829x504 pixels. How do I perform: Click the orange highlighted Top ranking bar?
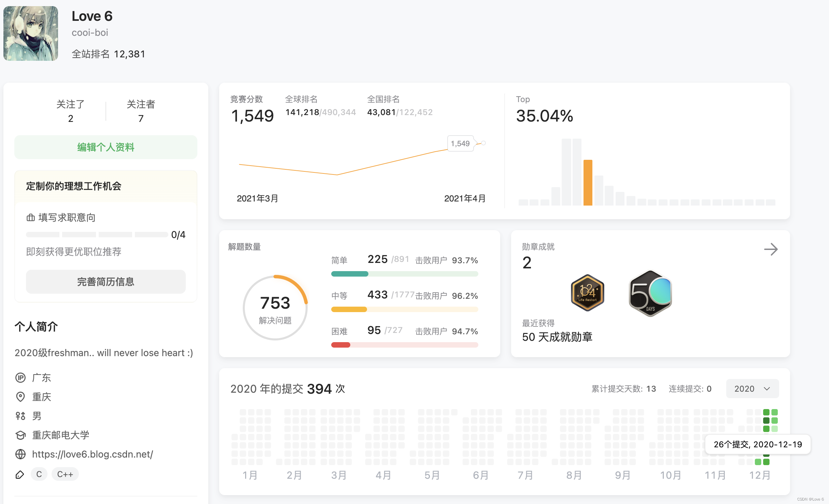tap(588, 182)
